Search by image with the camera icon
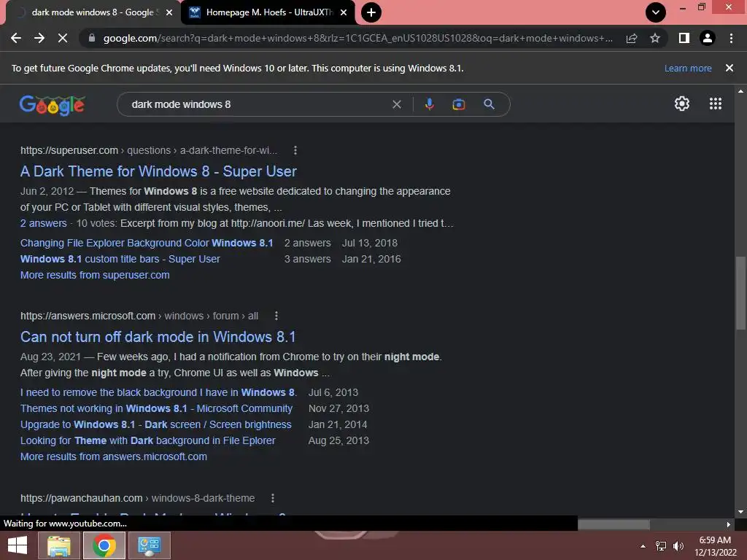The height and width of the screenshot is (560, 747). [x=458, y=104]
